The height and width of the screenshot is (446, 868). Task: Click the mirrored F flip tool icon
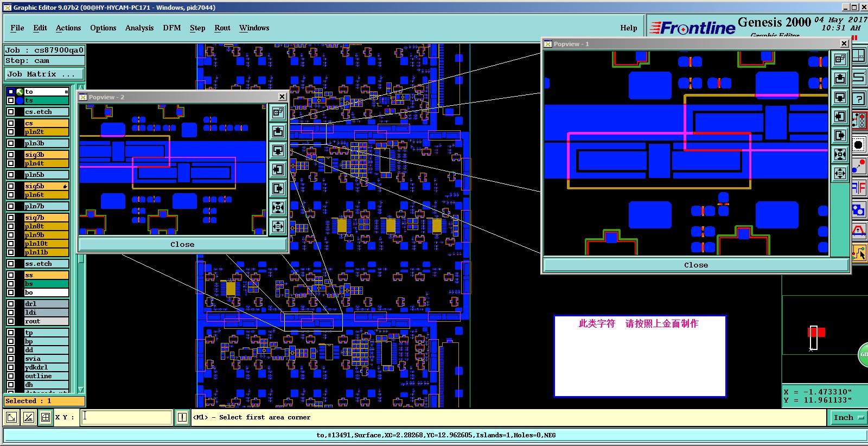pyautogui.click(x=859, y=188)
